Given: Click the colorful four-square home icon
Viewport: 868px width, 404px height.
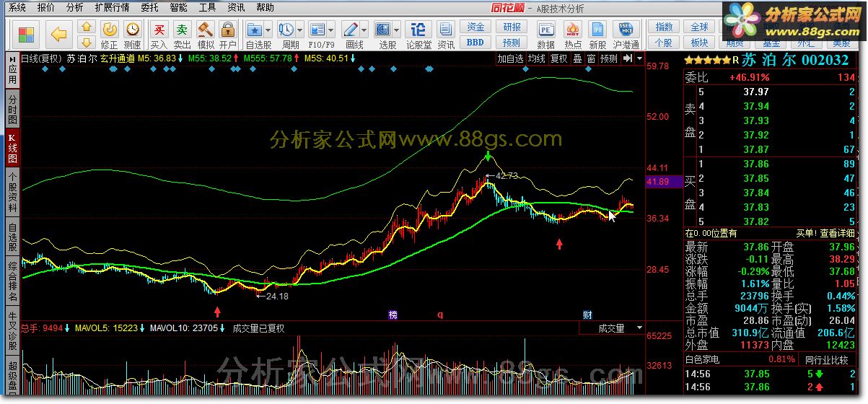Looking at the screenshot, I should pos(26,35).
